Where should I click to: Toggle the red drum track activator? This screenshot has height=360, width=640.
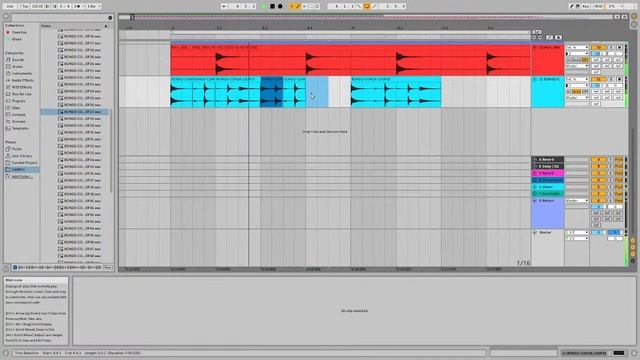(x=598, y=47)
